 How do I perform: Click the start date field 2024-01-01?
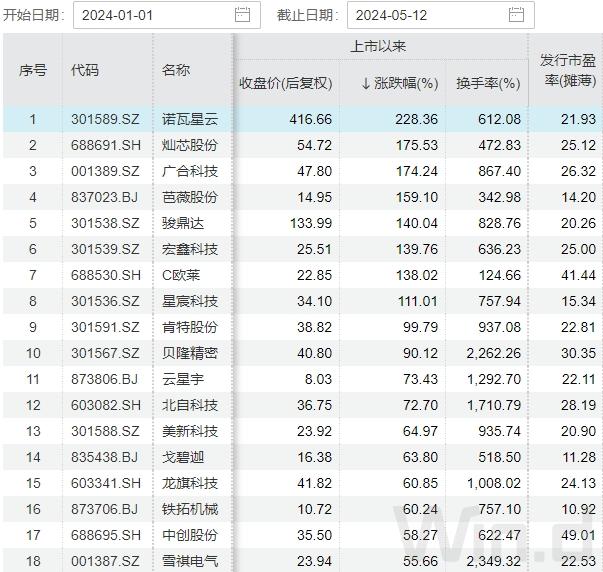167,15
